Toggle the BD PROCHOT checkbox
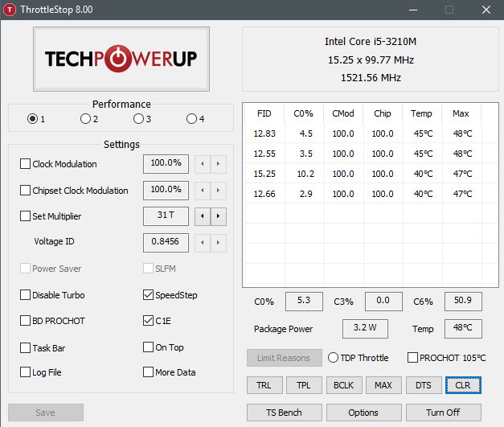The image size is (504, 427). (25, 321)
